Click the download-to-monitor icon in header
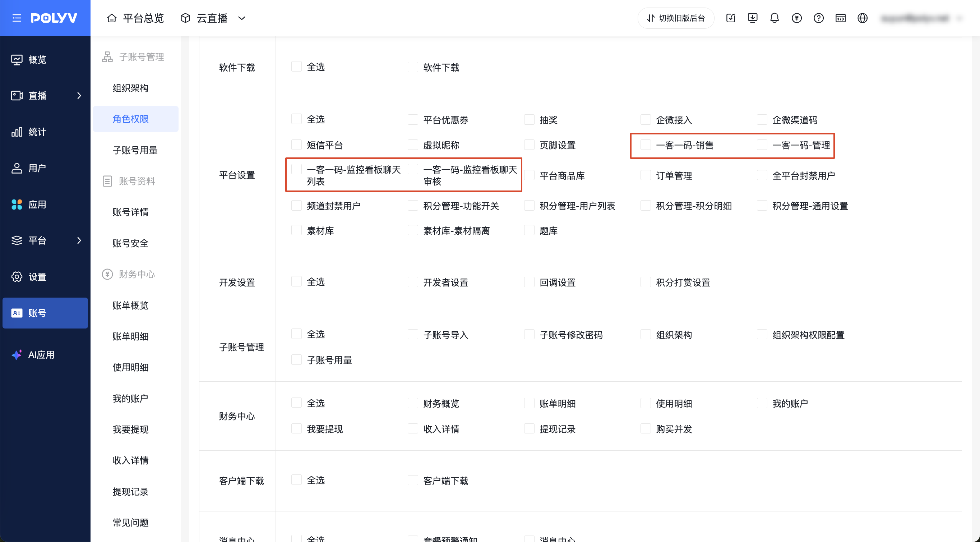 coord(753,18)
